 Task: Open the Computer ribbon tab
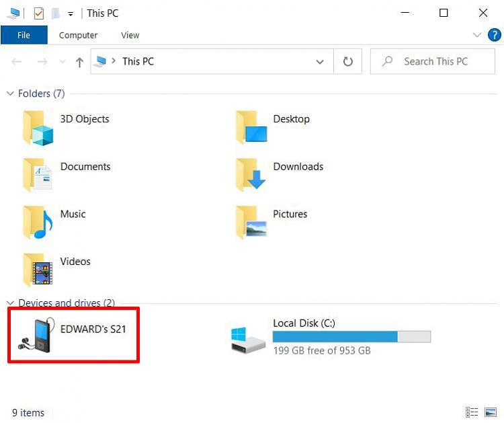click(78, 35)
